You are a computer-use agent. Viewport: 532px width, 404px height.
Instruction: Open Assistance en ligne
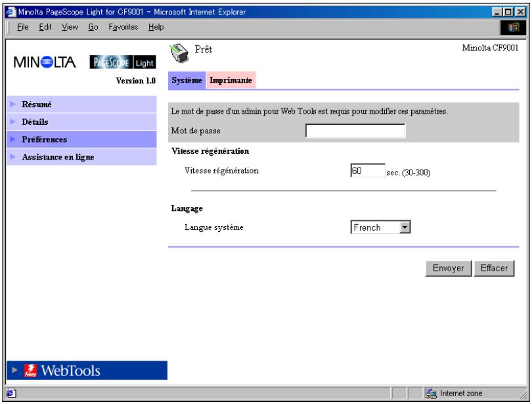(81, 157)
